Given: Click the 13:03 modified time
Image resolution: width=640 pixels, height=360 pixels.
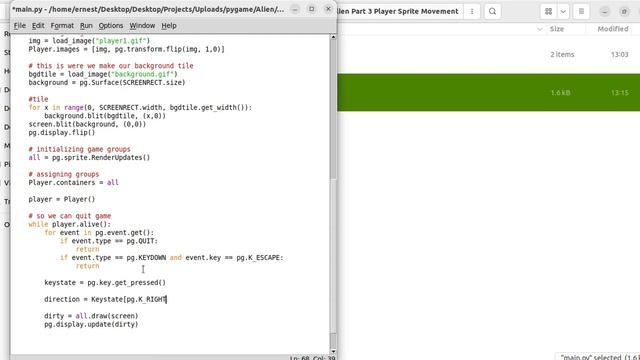Looking at the screenshot, I should tap(620, 54).
